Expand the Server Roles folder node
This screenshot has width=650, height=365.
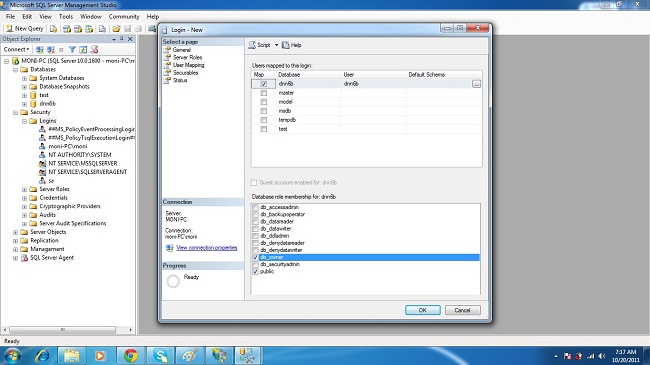coord(24,190)
